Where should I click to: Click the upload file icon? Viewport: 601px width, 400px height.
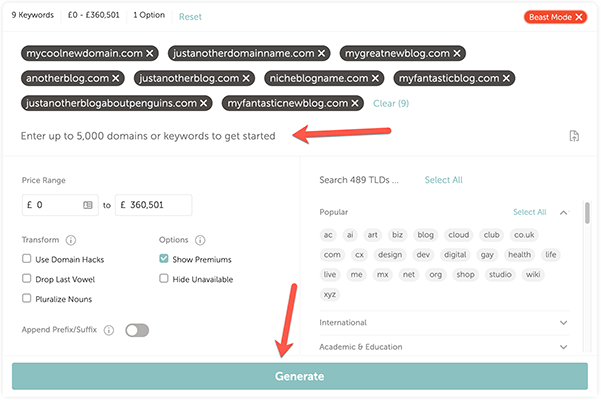574,136
